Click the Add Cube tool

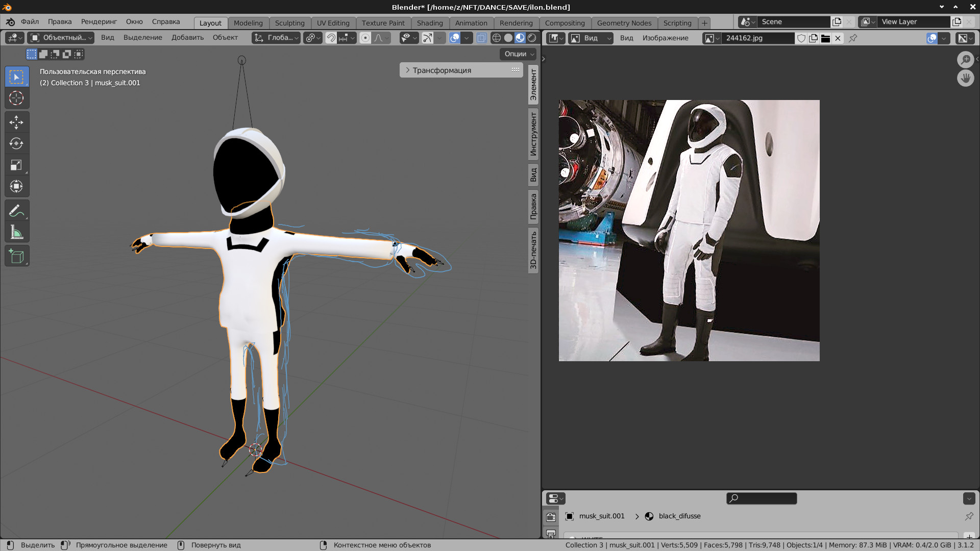[x=16, y=256]
